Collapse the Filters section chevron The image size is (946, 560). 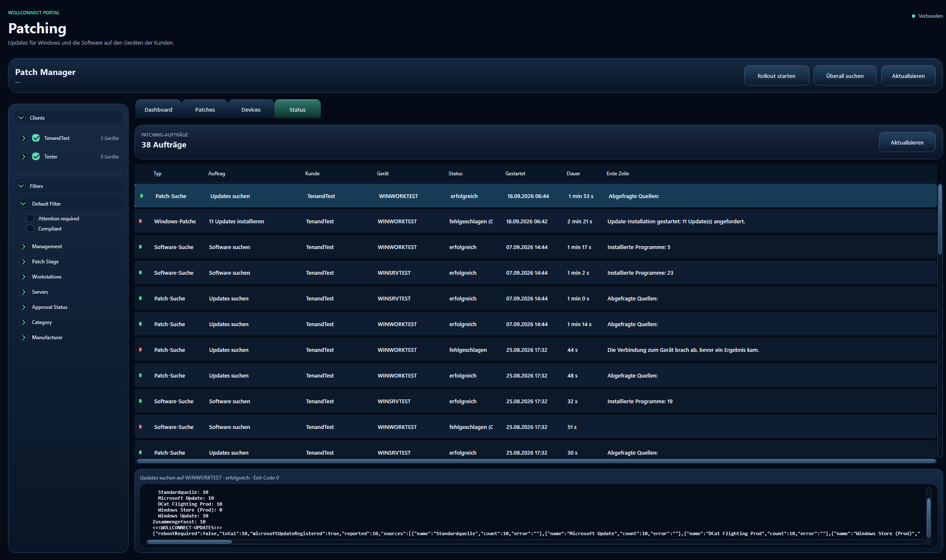[21, 186]
